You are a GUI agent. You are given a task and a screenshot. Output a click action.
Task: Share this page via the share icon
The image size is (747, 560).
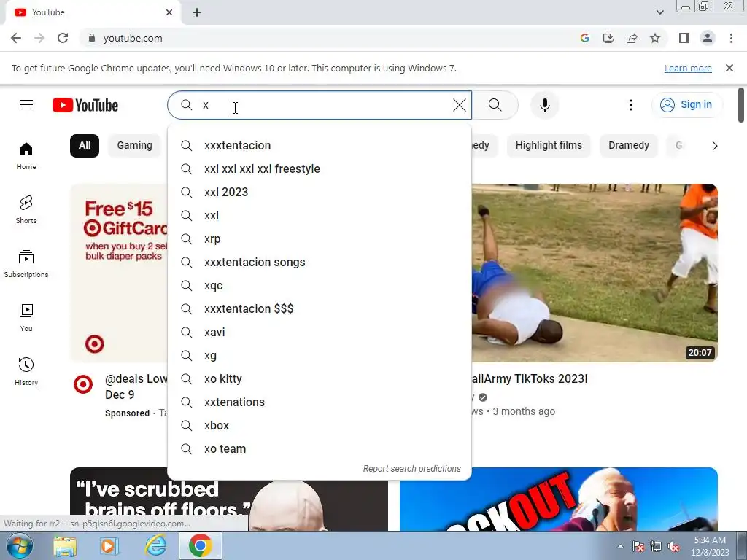coord(632,38)
